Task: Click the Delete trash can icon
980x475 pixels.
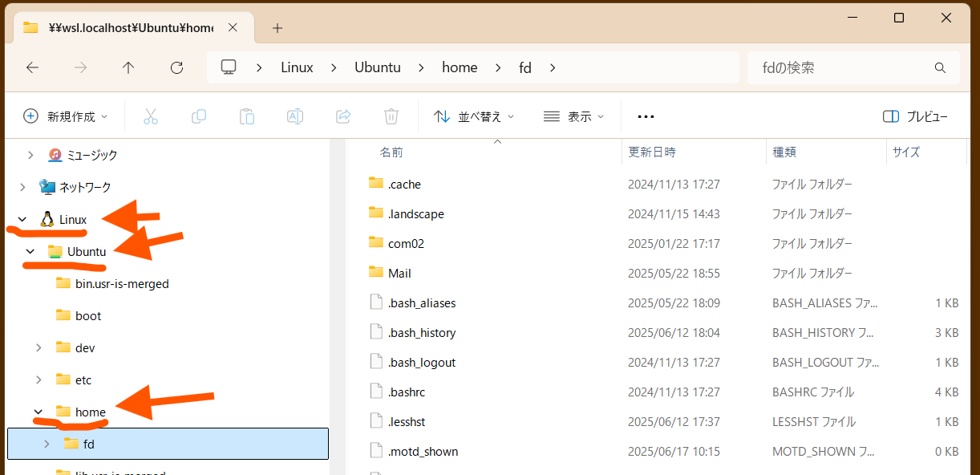Action: tap(391, 116)
